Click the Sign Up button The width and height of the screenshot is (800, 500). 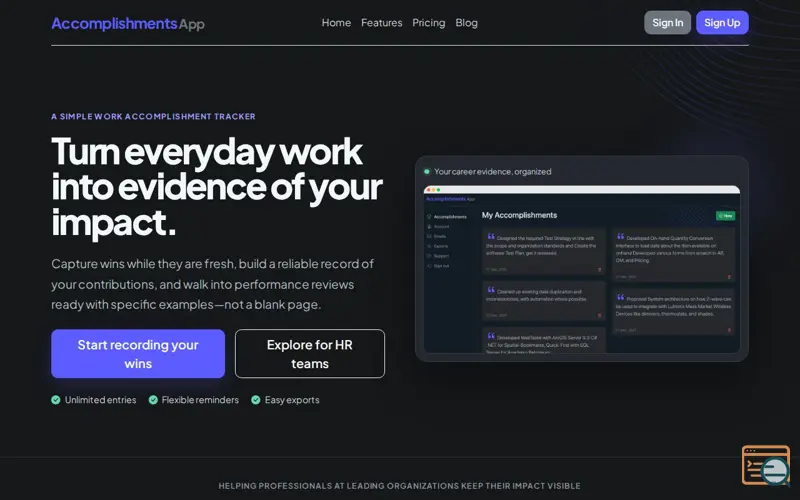pos(722,23)
